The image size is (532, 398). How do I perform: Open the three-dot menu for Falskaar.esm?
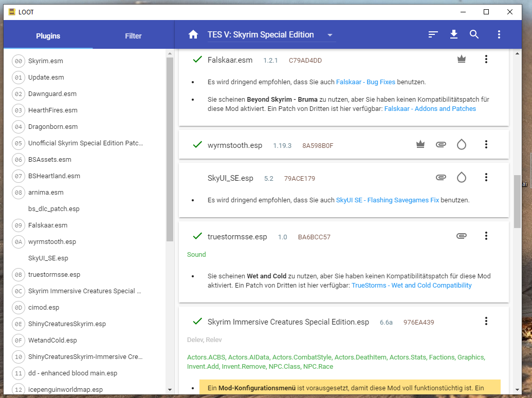point(486,60)
